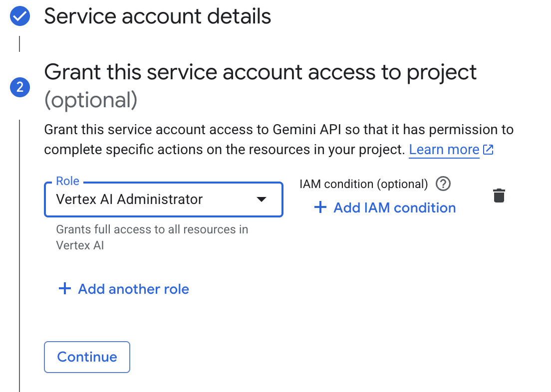Viewport: 551px width, 392px height.
Task: Delete the role using the trash icon
Action: [x=499, y=196]
